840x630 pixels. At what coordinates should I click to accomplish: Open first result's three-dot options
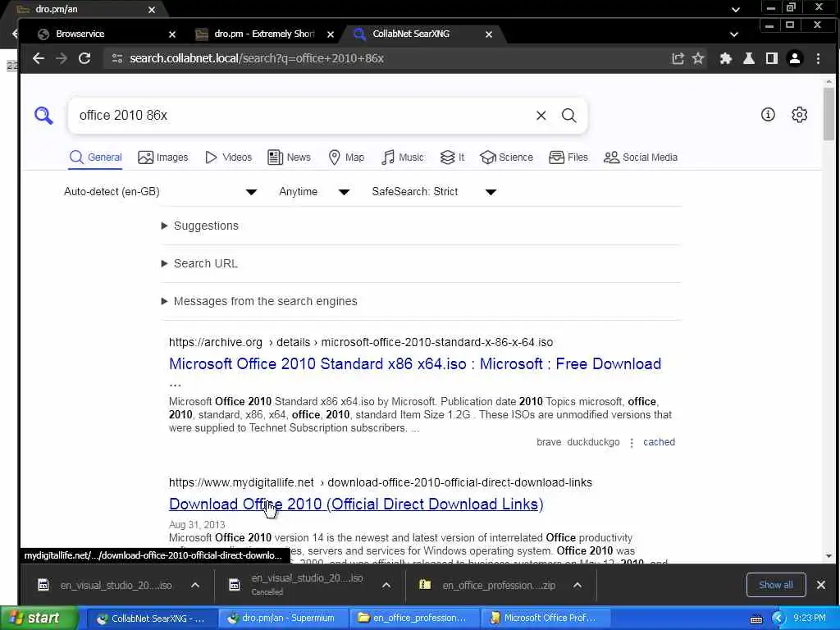pos(632,442)
